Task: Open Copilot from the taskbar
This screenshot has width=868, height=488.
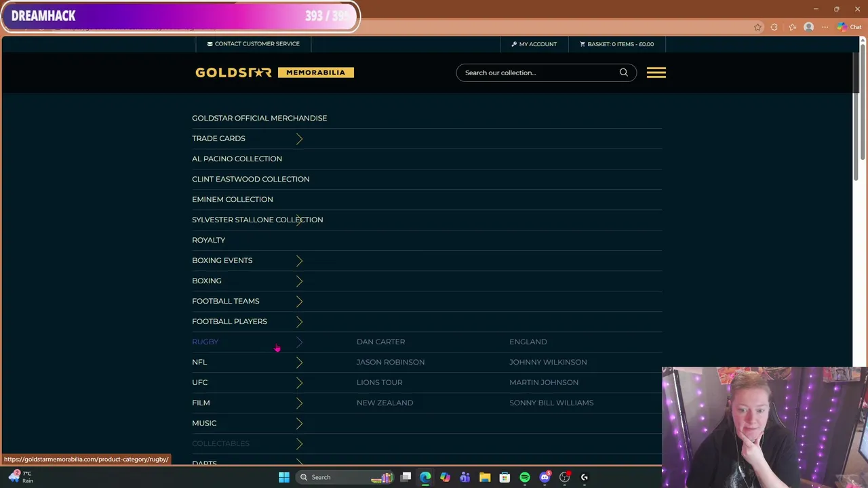Action: (x=445, y=477)
